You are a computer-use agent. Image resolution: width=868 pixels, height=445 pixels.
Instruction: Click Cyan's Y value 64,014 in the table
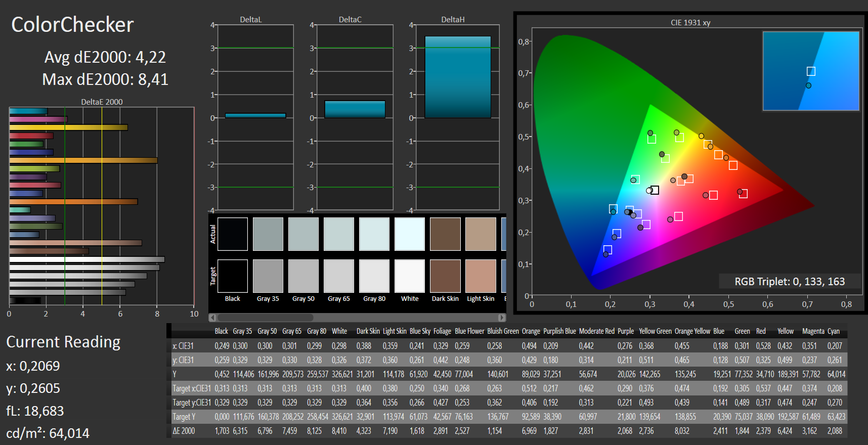[x=837, y=374]
